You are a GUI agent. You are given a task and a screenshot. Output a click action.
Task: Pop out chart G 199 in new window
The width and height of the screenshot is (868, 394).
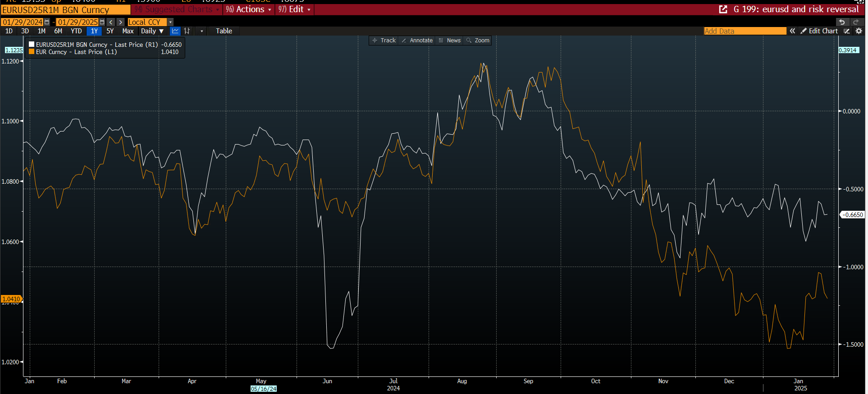click(723, 9)
